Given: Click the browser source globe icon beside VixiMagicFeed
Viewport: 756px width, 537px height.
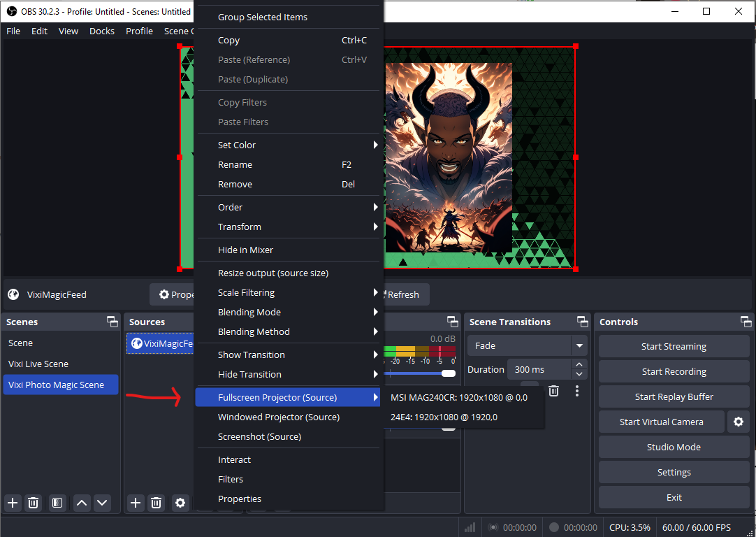Looking at the screenshot, I should point(13,294).
